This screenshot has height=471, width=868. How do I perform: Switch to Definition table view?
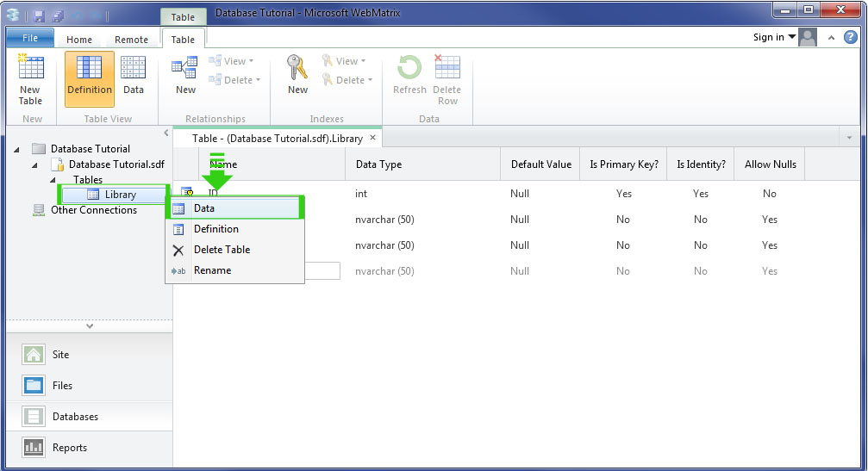[89, 79]
